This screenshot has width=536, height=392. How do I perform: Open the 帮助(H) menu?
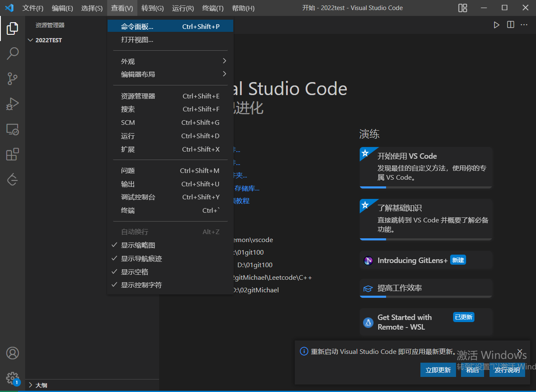coord(243,8)
